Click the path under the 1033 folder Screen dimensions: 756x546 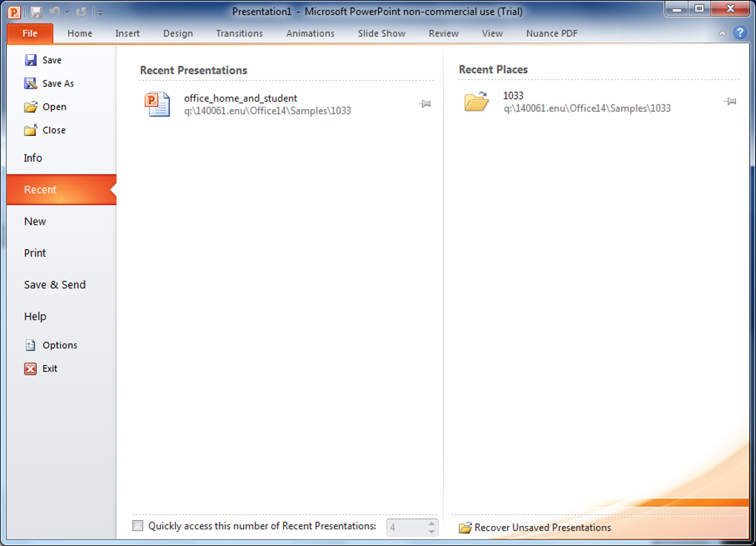587,108
